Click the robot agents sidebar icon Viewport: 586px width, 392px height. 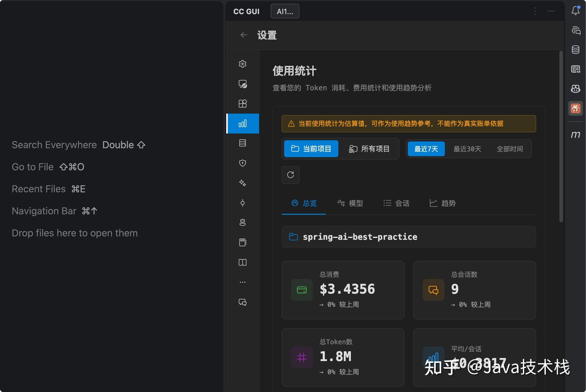pos(242,222)
